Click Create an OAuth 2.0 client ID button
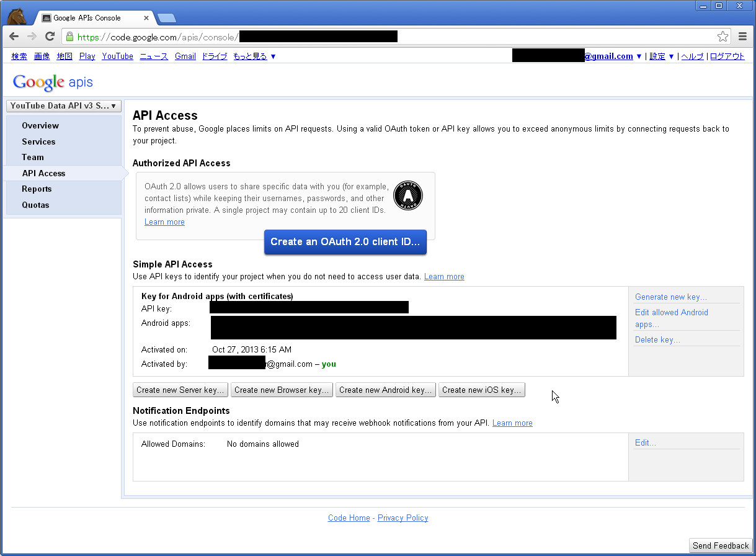 click(345, 242)
